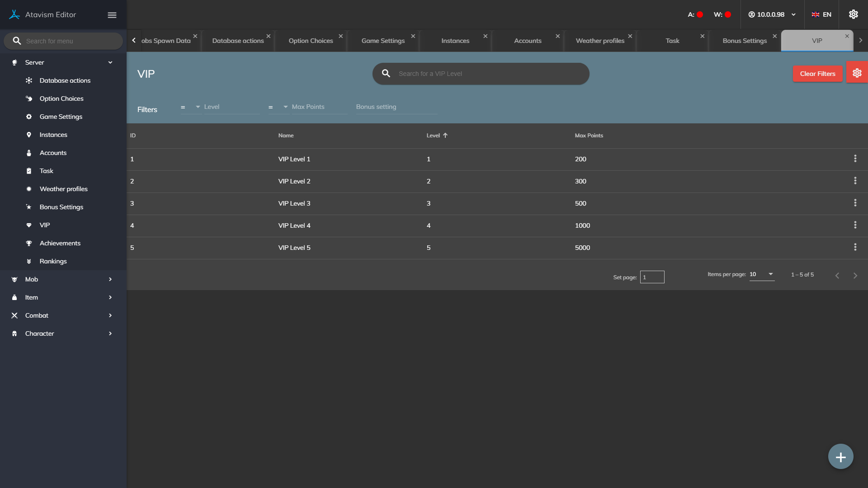This screenshot has width=868, height=488.
Task: Click the hamburger menu icon
Action: point(112,15)
